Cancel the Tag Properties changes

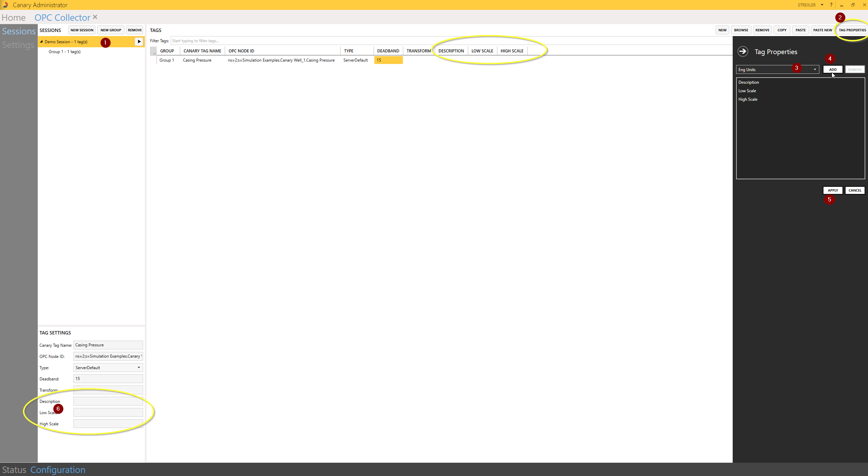(x=854, y=190)
